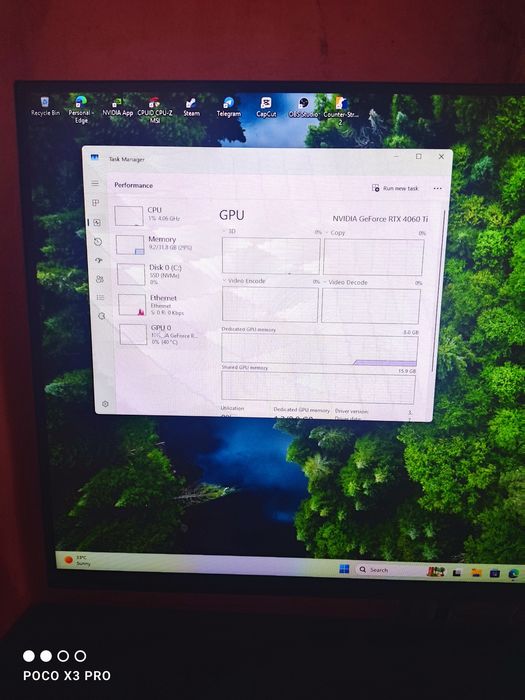Click the Task Manager vertical scrollbar
Screen dimensions: 525x700
[438, 290]
